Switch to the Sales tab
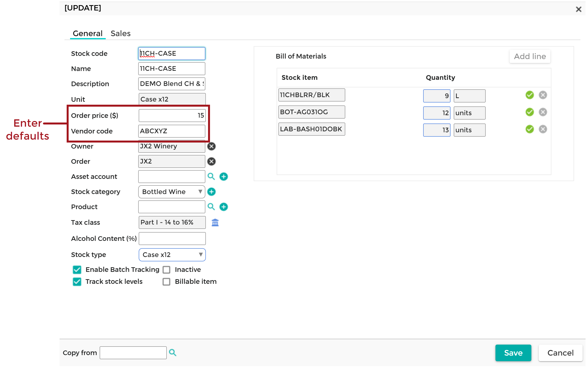Image resolution: width=588 pixels, height=369 pixels. click(120, 33)
